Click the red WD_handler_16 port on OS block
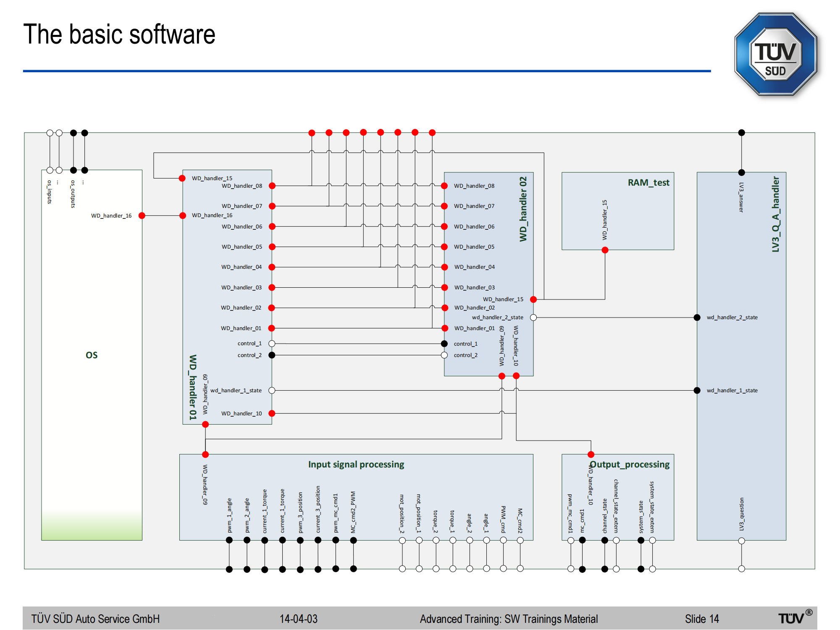 click(142, 215)
